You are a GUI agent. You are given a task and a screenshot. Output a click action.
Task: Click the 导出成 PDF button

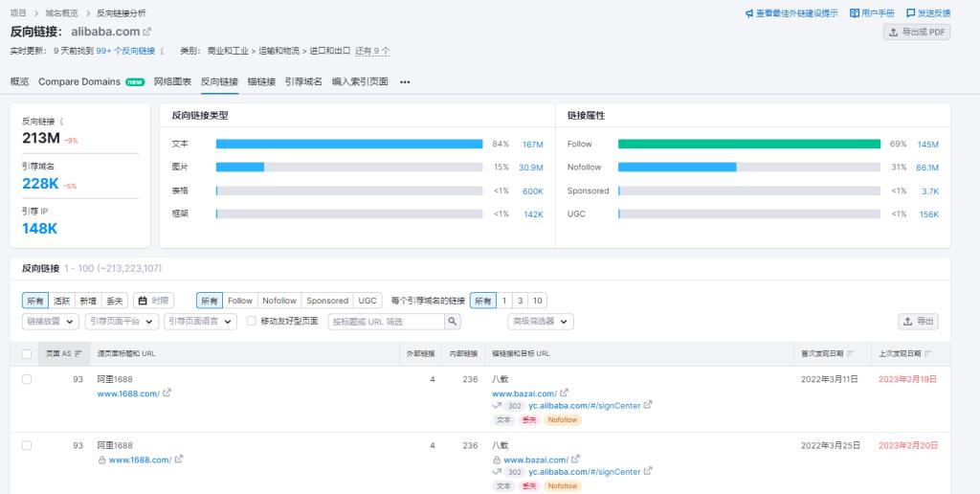tap(917, 32)
